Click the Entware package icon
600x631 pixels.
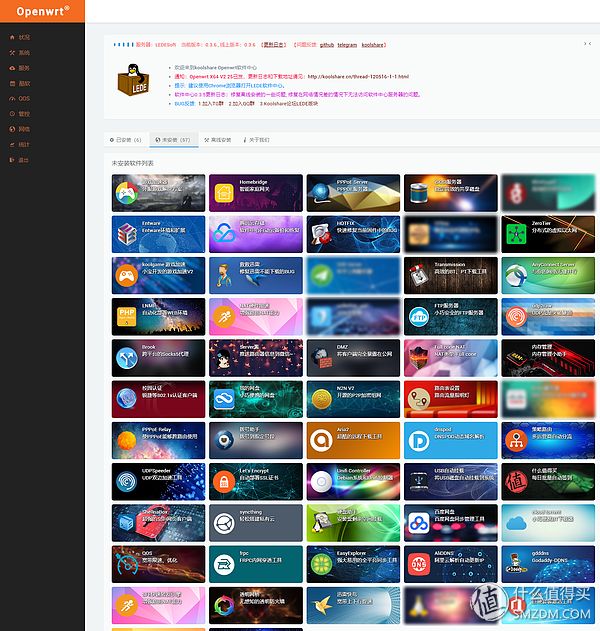127,234
